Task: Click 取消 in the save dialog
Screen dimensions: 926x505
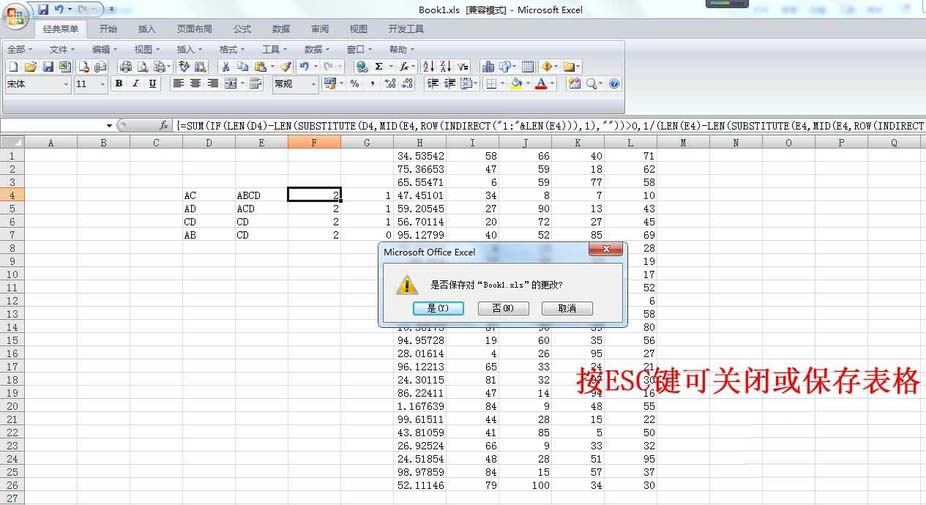Action: pyautogui.click(x=567, y=308)
